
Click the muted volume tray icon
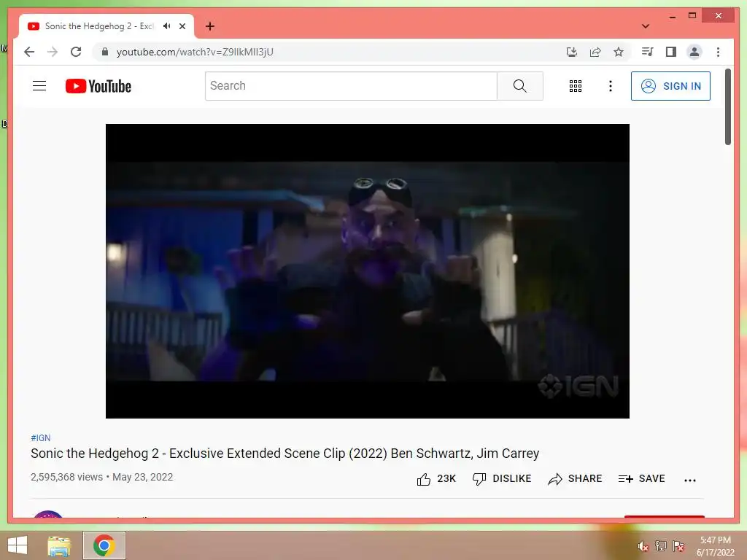(643, 546)
